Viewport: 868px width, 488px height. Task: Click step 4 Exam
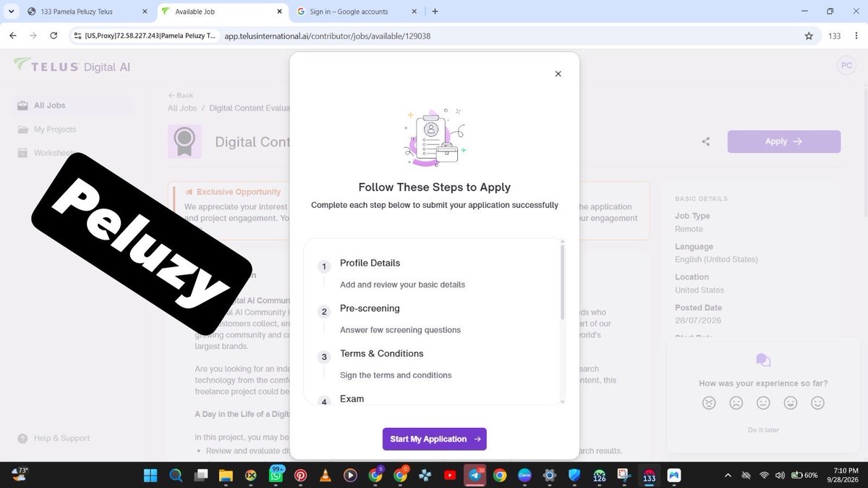tap(352, 399)
